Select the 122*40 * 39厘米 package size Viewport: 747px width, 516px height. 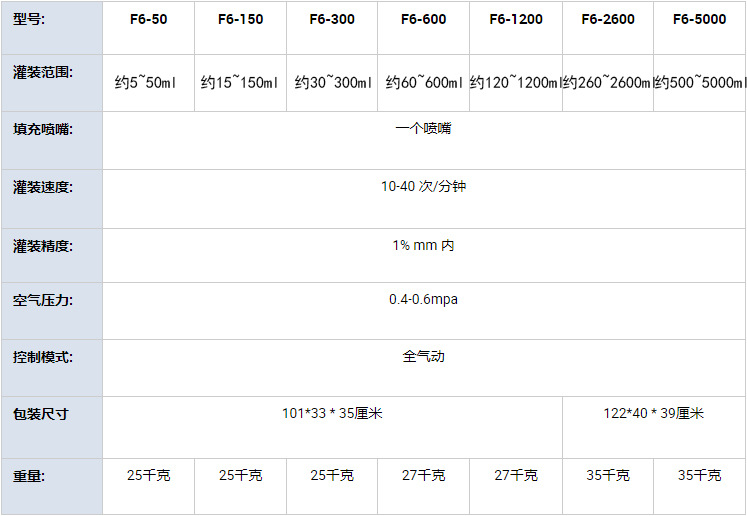(654, 413)
